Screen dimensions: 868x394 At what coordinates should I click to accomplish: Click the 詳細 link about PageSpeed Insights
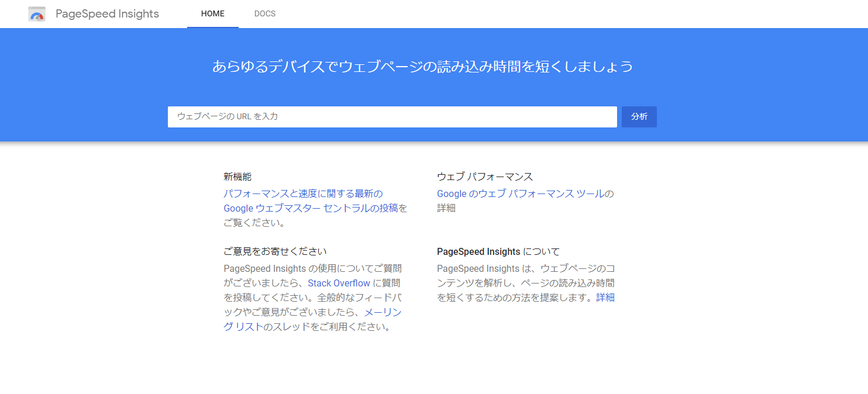coord(605,298)
